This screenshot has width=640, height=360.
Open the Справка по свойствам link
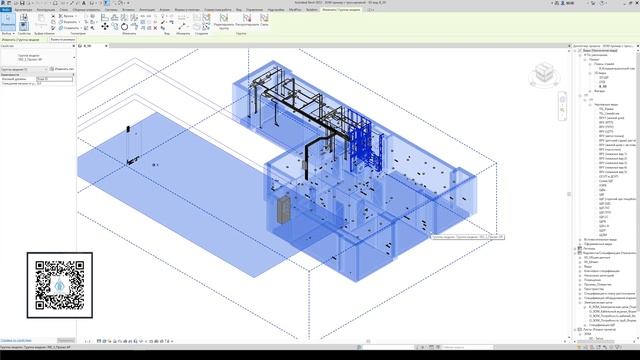tap(16, 340)
